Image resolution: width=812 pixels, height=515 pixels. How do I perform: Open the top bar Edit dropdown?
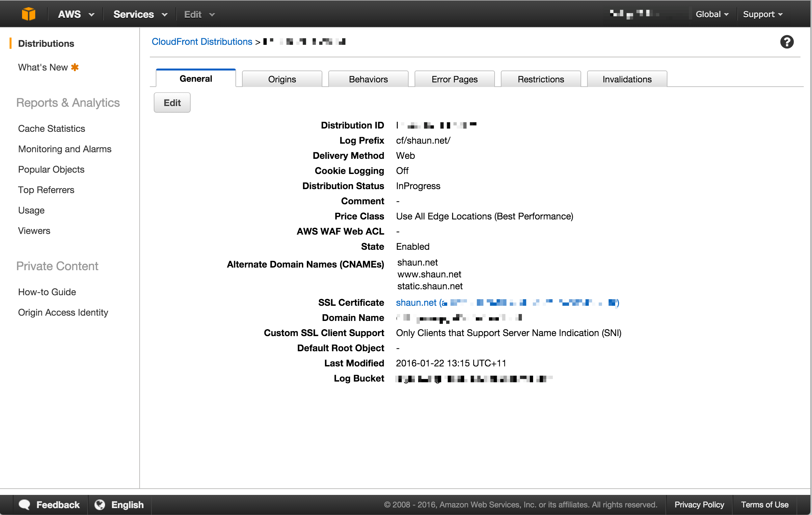pos(199,14)
